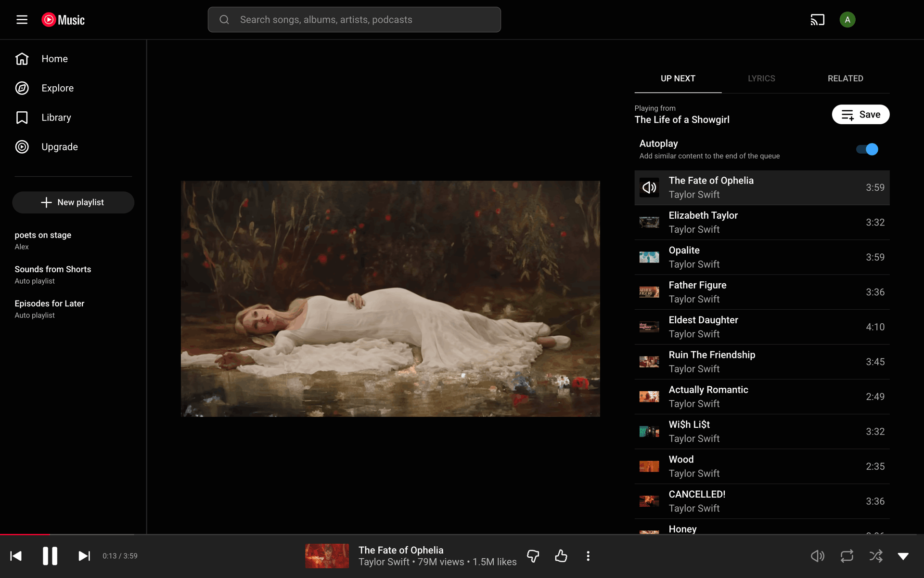
Task: Seek using the red progress bar
Action: (25, 534)
